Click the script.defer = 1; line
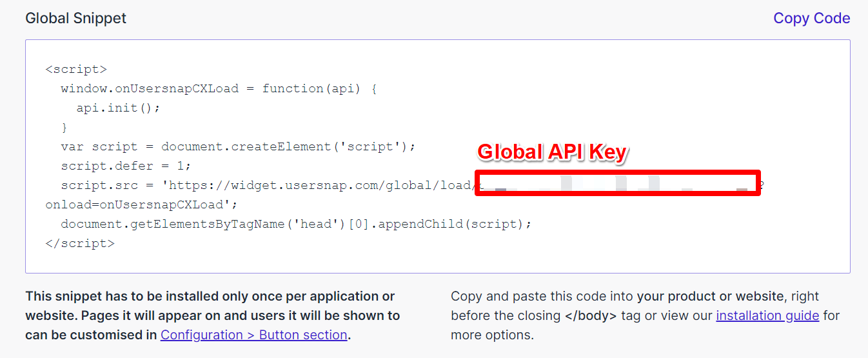Screen dimensions: 868x358 [126, 166]
